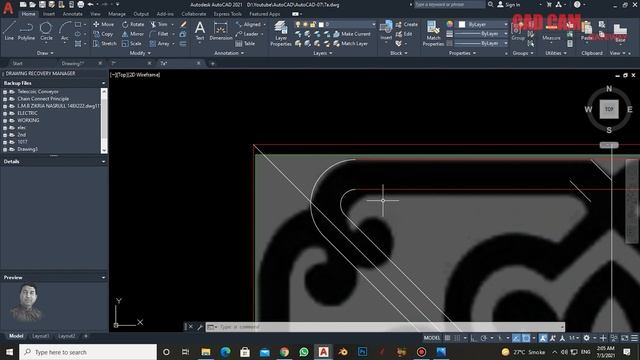Open the Express Tools tab
The image size is (640, 360).
pyautogui.click(x=227, y=14)
